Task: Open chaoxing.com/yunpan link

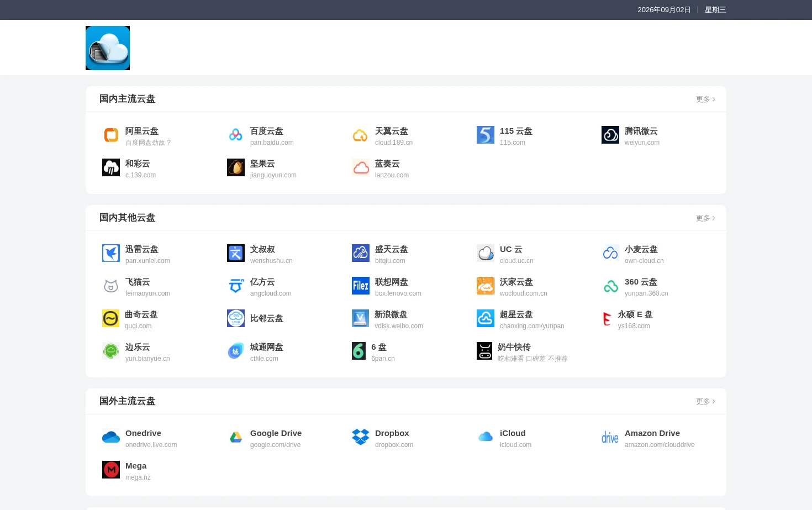Action: pos(532,326)
